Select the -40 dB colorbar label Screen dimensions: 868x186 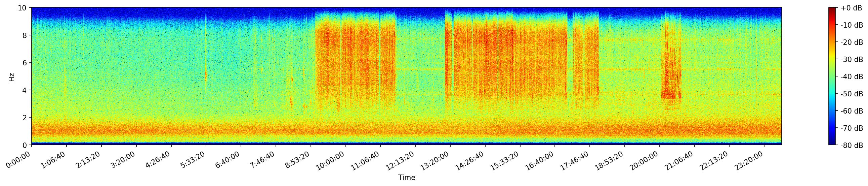click(x=852, y=77)
